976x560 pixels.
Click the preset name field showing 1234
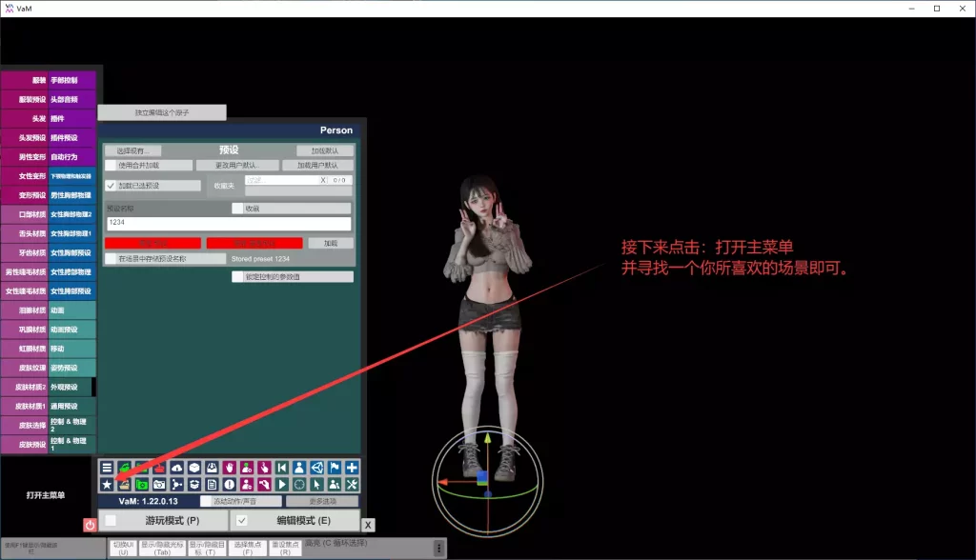(x=229, y=222)
